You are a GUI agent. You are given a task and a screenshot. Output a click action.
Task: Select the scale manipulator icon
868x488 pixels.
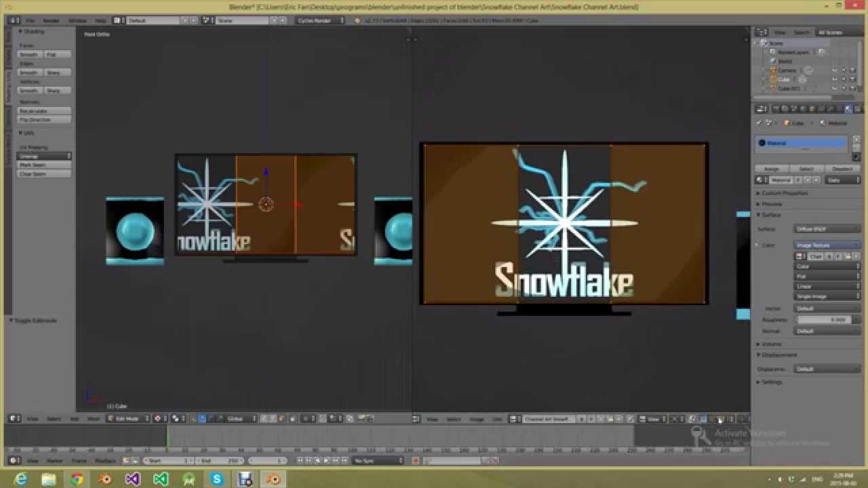[x=218, y=419]
